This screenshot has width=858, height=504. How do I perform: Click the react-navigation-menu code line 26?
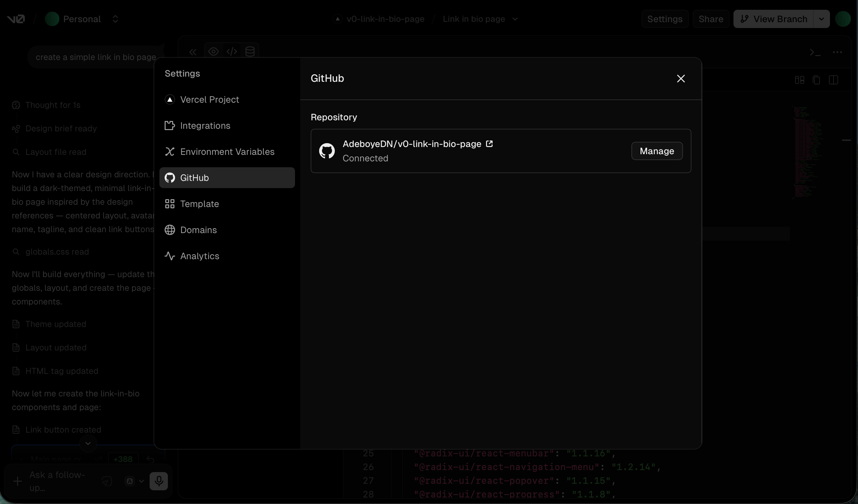[537, 467]
